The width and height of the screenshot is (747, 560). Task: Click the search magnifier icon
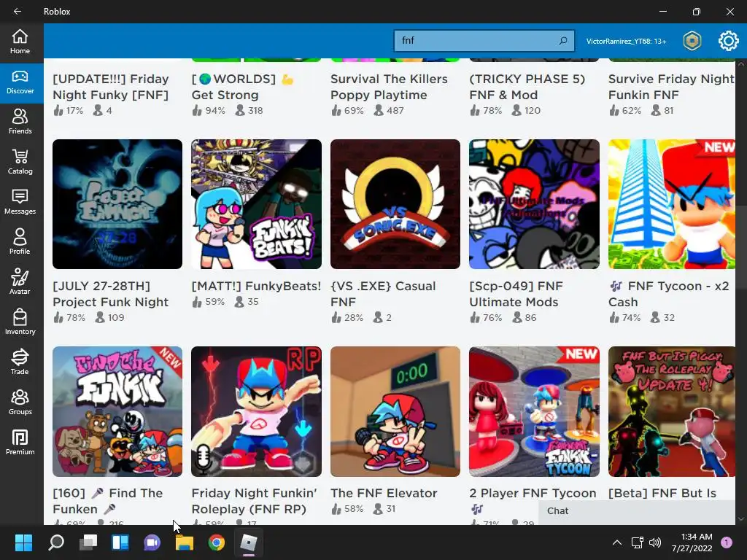point(563,41)
